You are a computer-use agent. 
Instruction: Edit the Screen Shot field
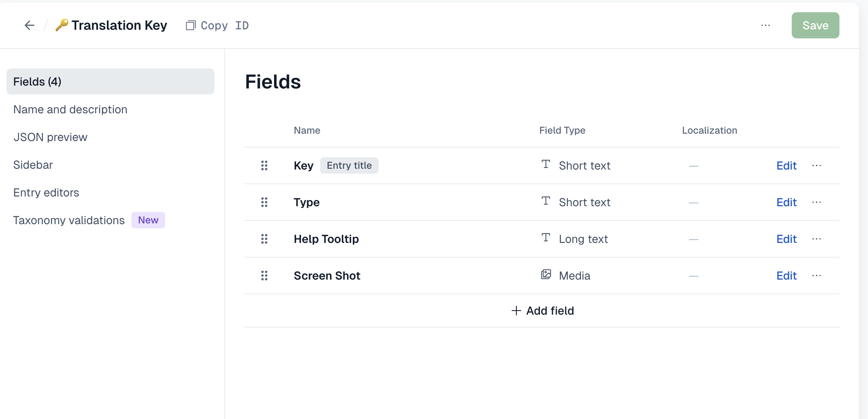click(786, 276)
